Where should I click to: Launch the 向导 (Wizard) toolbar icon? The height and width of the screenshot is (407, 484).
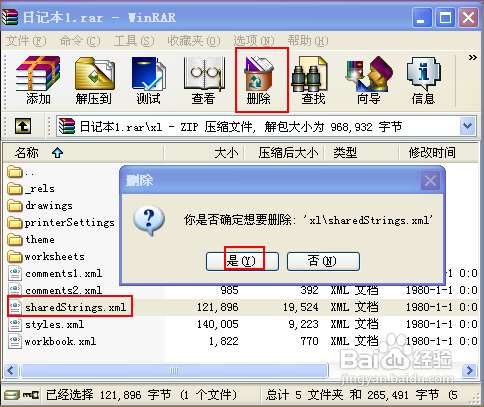(369, 81)
